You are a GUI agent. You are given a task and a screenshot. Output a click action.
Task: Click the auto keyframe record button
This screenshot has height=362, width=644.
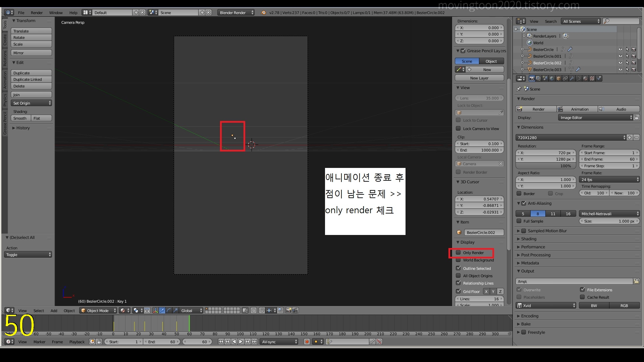(x=307, y=342)
